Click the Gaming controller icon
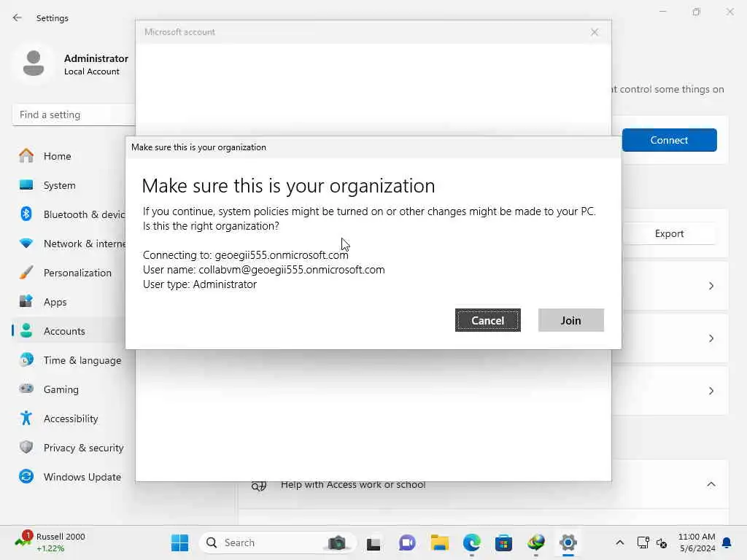 pos(26,389)
